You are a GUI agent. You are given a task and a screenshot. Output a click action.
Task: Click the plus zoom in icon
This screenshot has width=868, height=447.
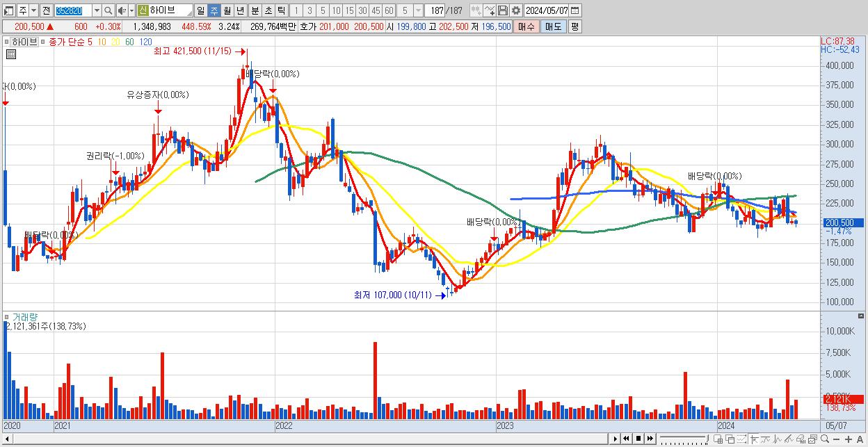click(x=849, y=439)
